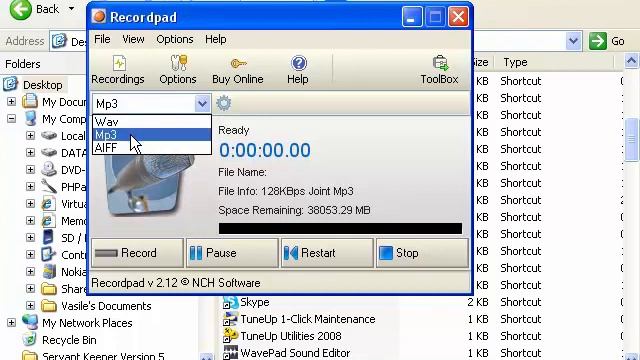Open the Options menu in Recordpad
Image resolution: width=640 pixels, height=360 pixels.
pyautogui.click(x=175, y=39)
